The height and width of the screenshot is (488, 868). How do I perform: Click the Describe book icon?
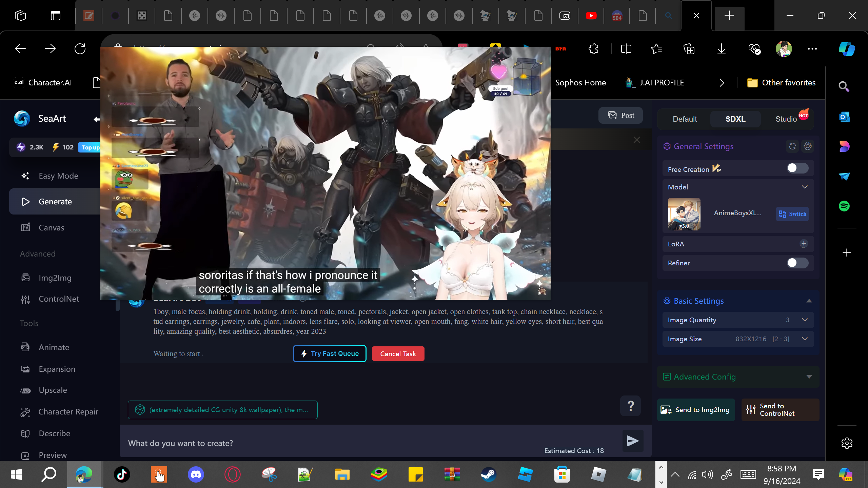click(x=25, y=434)
